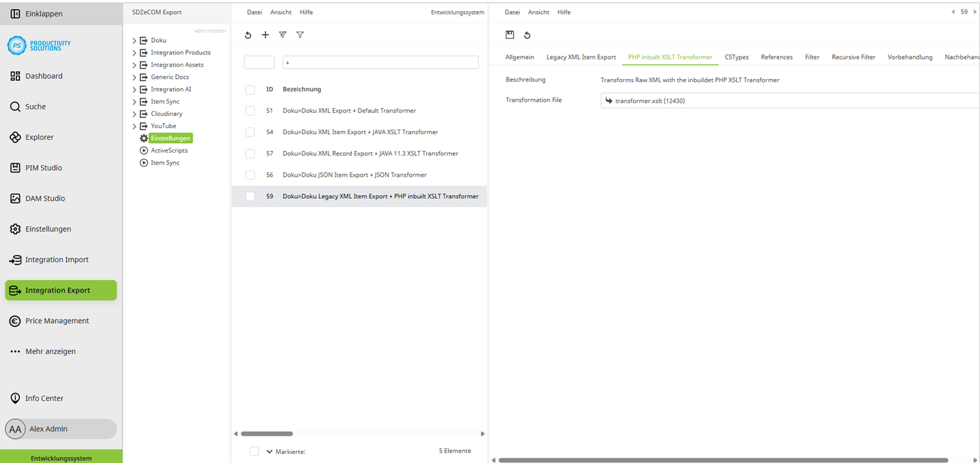
Task: Click the remove-filter icon in the list toolbar
Action: (283, 35)
